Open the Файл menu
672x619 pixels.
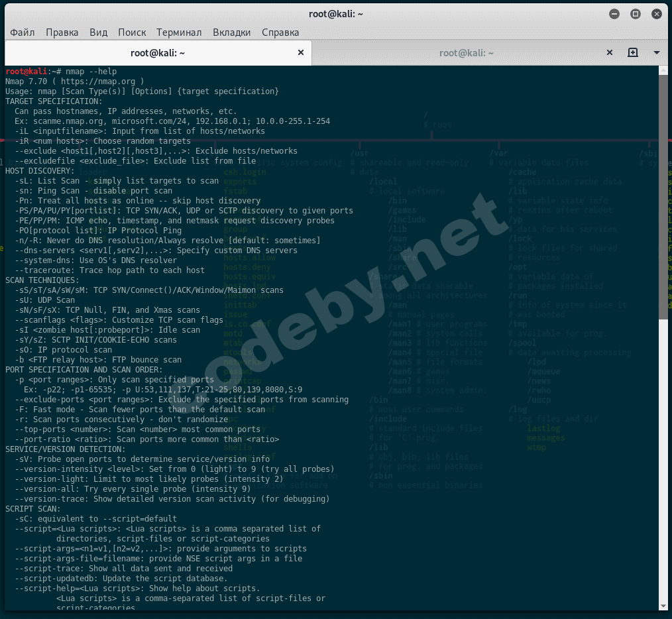23,32
